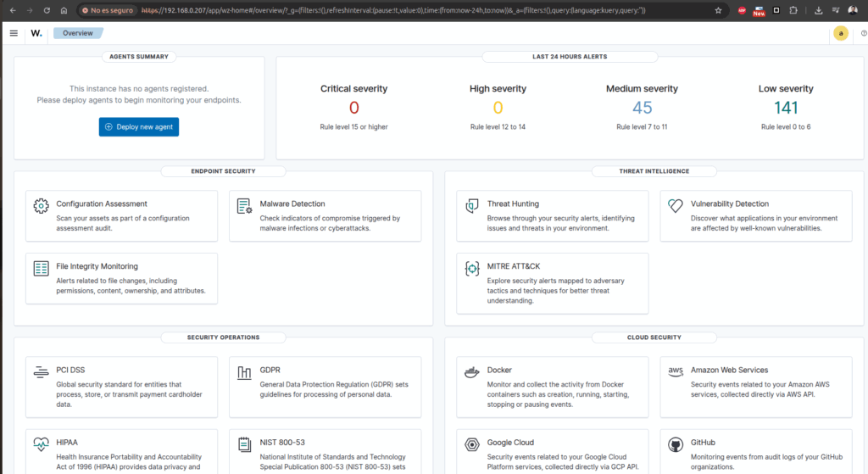Open the Medium severity count 45
Screen dimensions: 868x474
(642, 108)
